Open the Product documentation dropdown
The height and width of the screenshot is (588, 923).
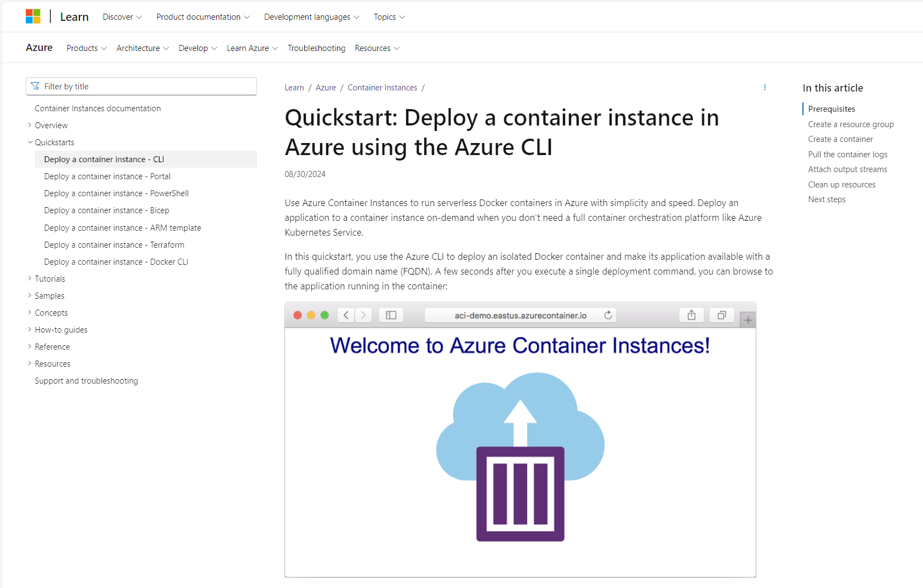[x=202, y=17]
